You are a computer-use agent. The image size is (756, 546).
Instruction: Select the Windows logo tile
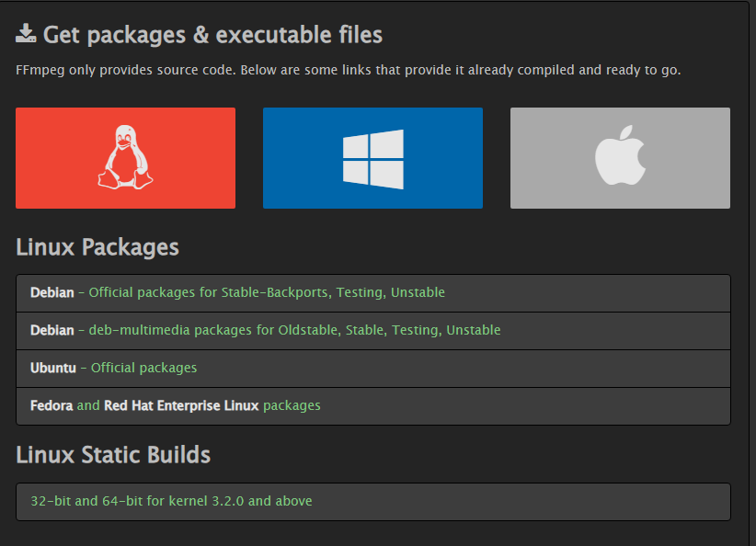click(x=372, y=158)
